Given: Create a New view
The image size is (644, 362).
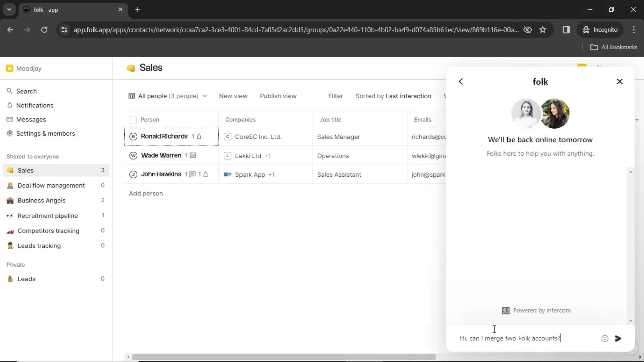Looking at the screenshot, I should 233,96.
